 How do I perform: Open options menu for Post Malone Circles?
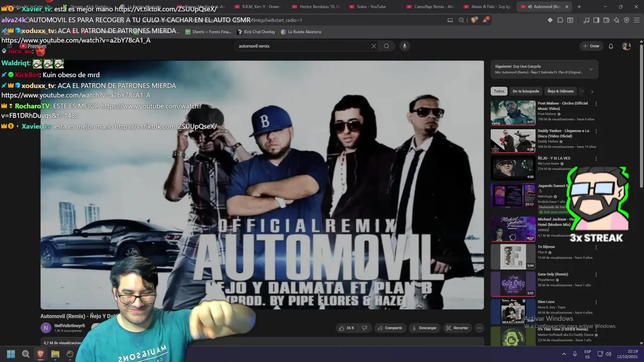point(596,104)
